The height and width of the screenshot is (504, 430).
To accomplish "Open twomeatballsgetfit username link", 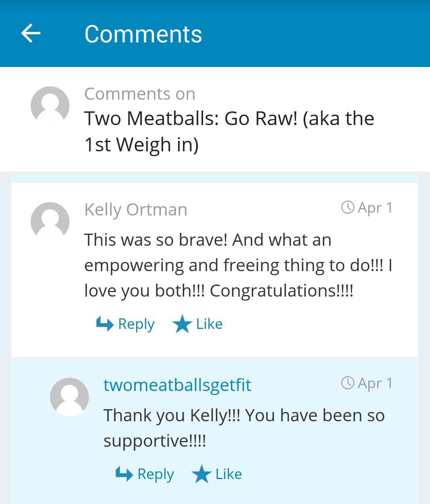I will point(177,385).
